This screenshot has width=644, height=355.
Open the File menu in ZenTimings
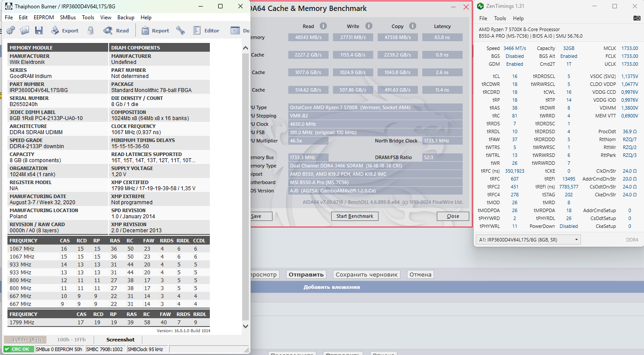(x=483, y=18)
